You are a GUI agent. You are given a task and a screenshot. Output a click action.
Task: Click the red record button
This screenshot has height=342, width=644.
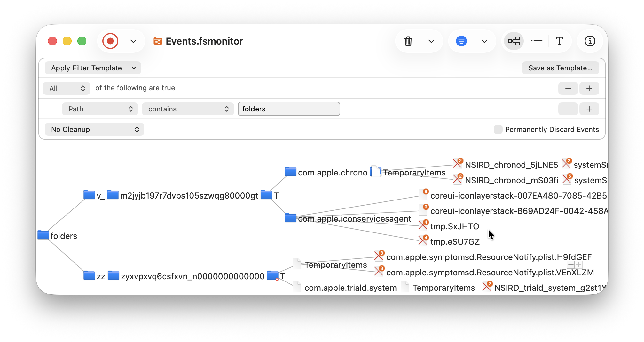[110, 41]
